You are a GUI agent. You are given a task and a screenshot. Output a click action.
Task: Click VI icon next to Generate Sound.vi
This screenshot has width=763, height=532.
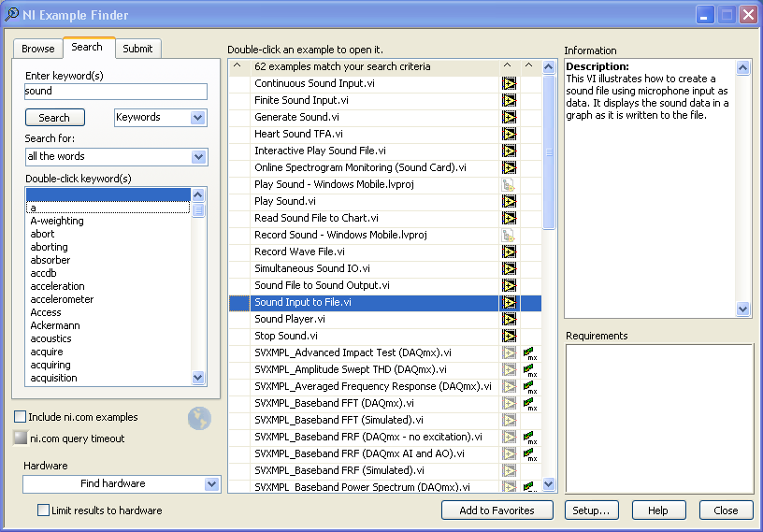(509, 117)
